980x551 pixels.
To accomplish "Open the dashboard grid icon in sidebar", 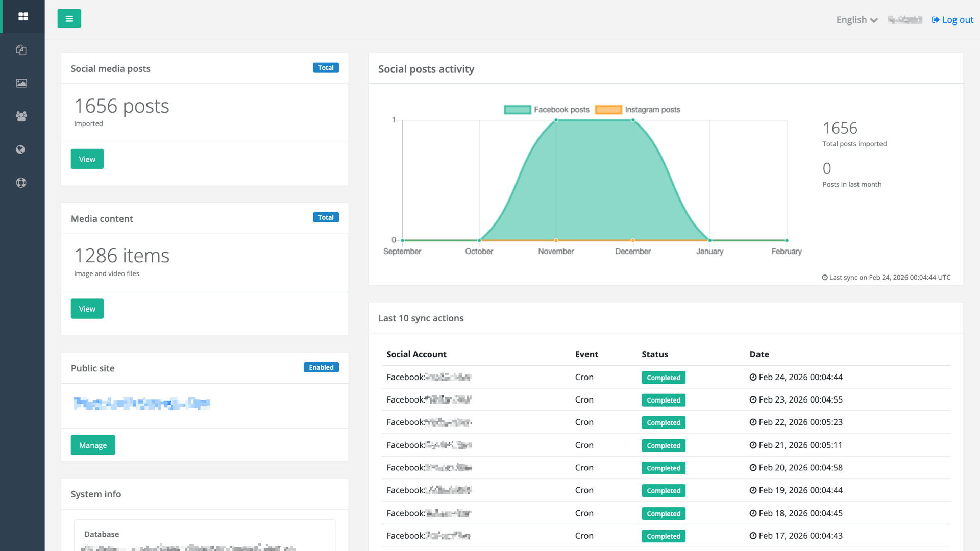I will [23, 17].
